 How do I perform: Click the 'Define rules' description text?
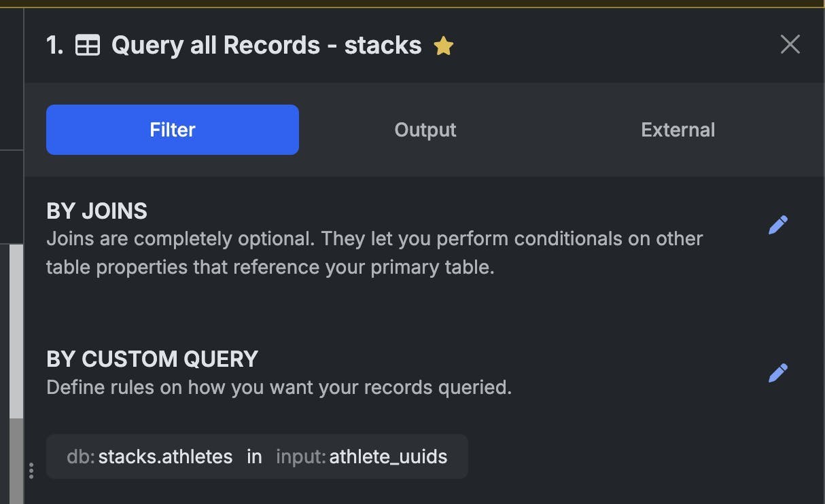coord(279,388)
